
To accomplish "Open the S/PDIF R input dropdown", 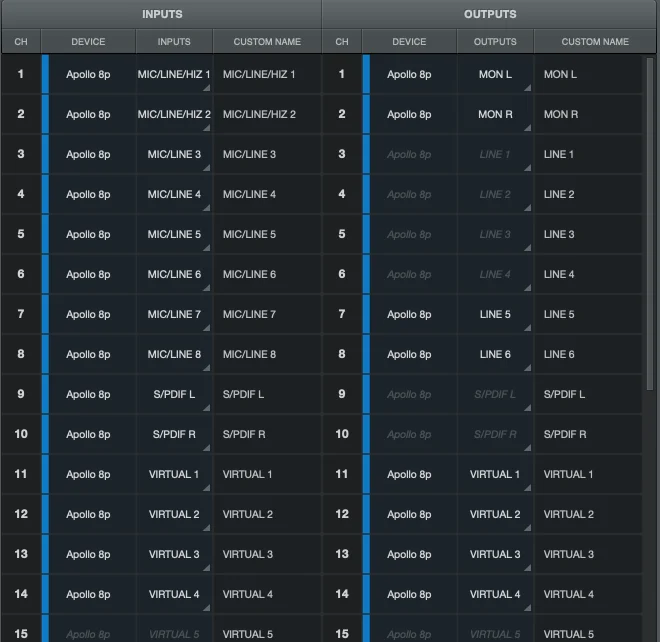I will [x=174, y=434].
